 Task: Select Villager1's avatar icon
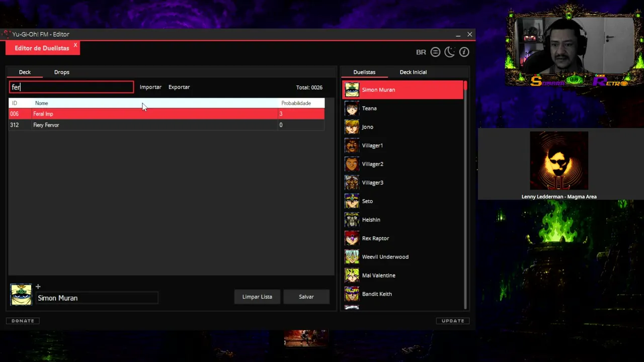[x=352, y=146]
